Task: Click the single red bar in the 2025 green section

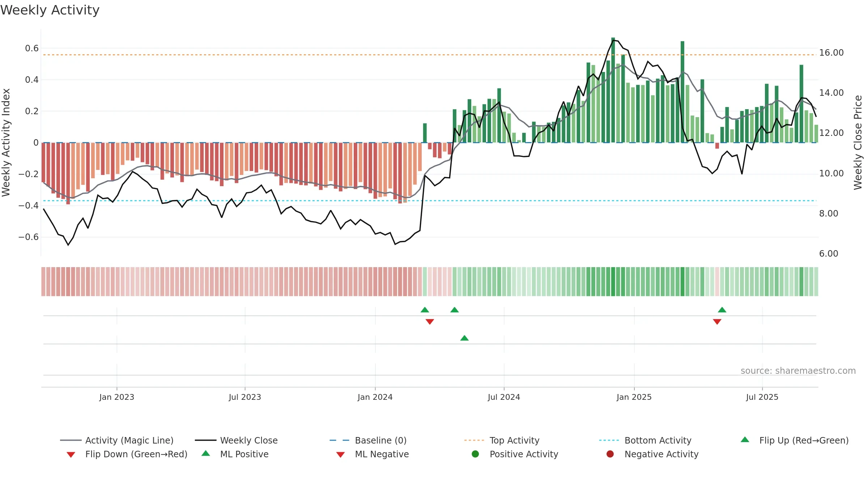Action: click(717, 146)
